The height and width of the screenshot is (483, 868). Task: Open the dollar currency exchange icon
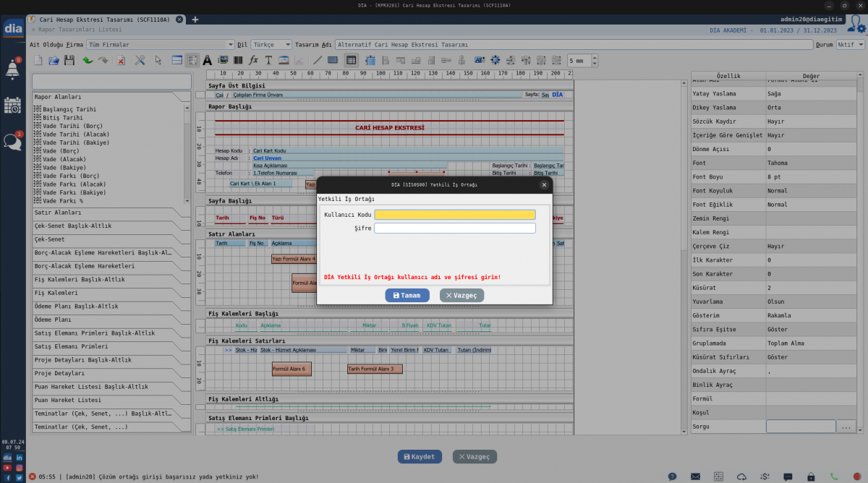click(765, 476)
